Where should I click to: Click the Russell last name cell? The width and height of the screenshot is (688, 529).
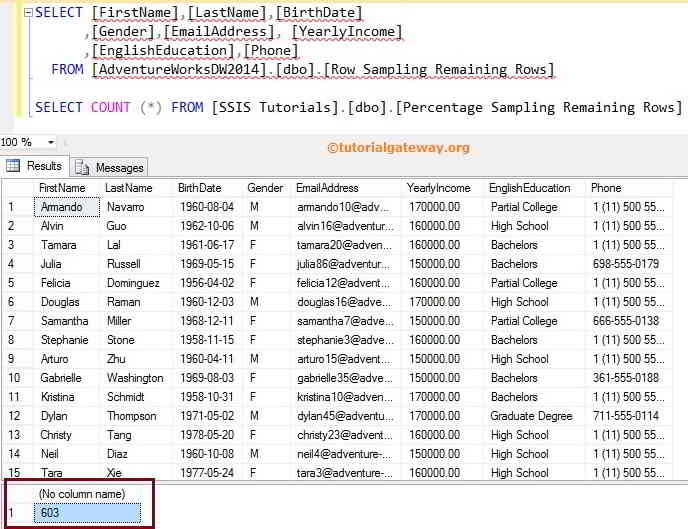[x=136, y=264]
